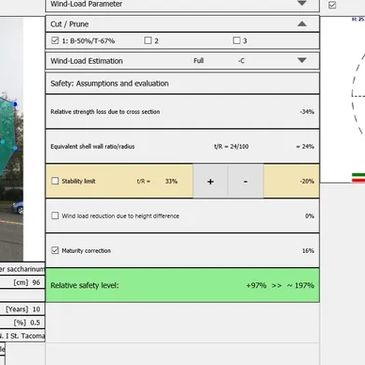Edit the I St. Tacoma address field
Screen dimensions: 365x365
(x=23, y=336)
